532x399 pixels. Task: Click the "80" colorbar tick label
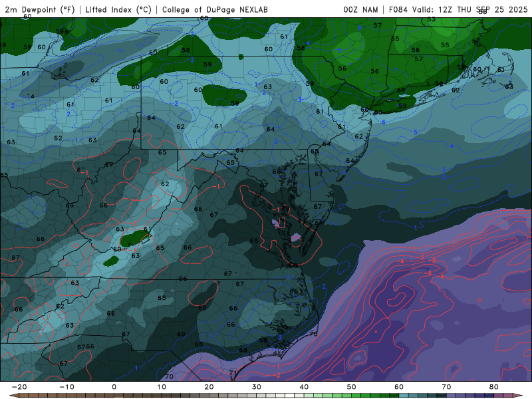[494, 387]
